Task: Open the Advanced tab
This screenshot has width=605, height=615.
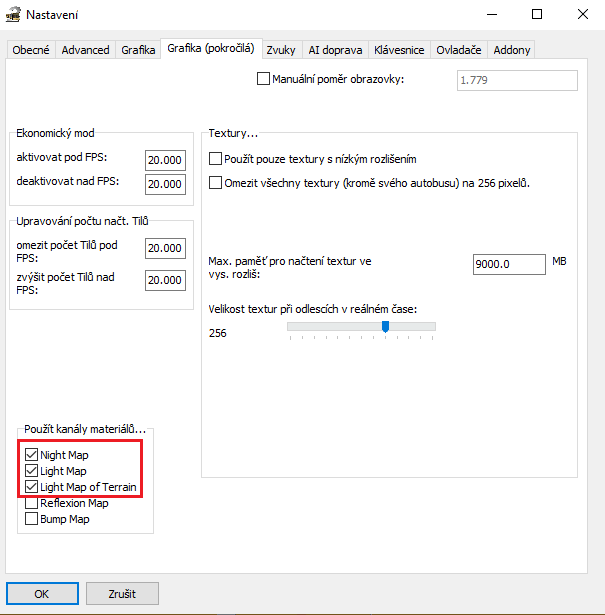Action: click(x=85, y=50)
